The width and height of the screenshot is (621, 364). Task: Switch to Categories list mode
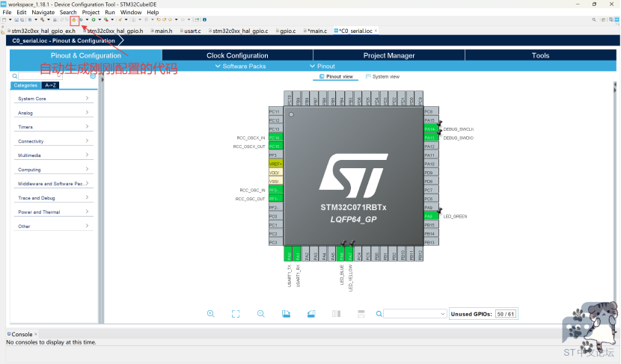click(x=25, y=85)
